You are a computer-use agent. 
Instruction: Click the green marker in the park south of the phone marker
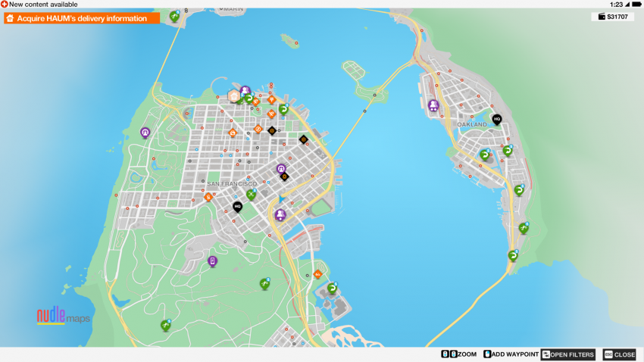click(265, 283)
